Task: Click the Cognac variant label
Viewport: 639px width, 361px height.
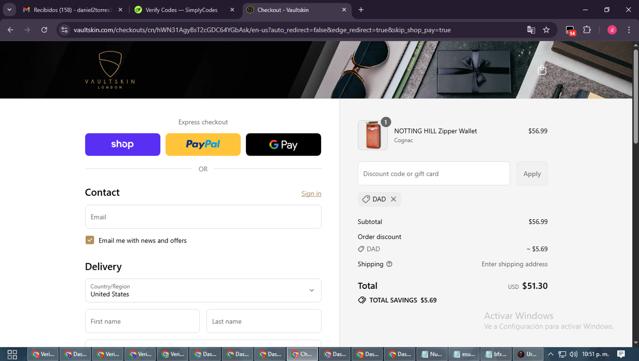Action: (403, 140)
